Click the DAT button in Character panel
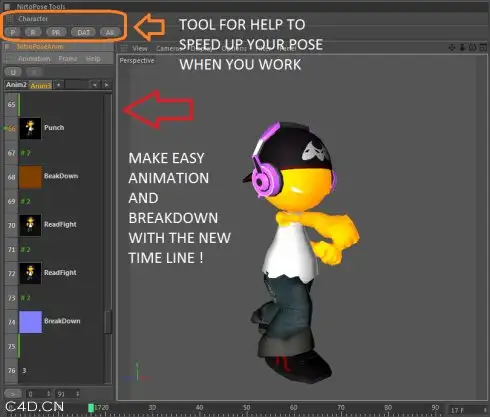This screenshot has width=490, height=417. pos(83,32)
